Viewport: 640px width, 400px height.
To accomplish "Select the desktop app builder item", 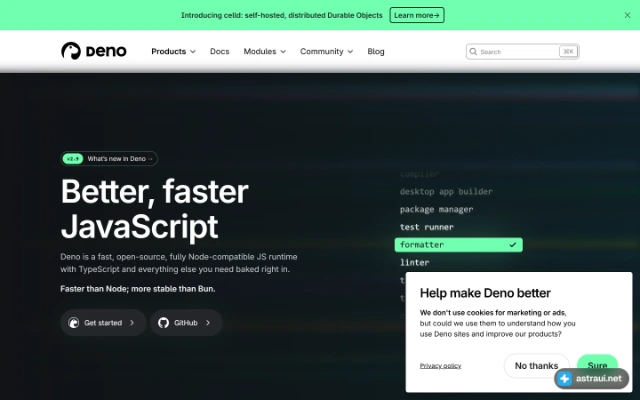I will [x=446, y=191].
